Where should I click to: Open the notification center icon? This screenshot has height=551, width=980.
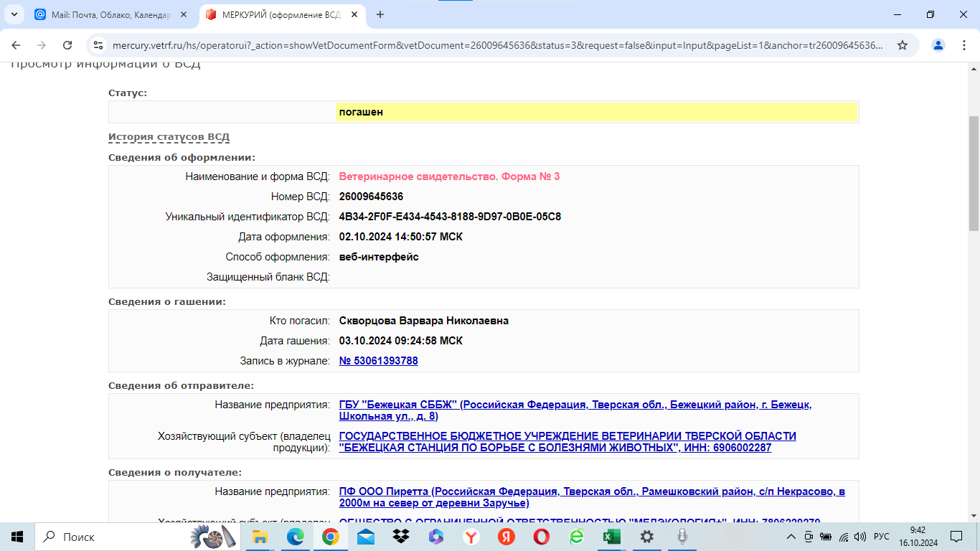pyautogui.click(x=956, y=537)
